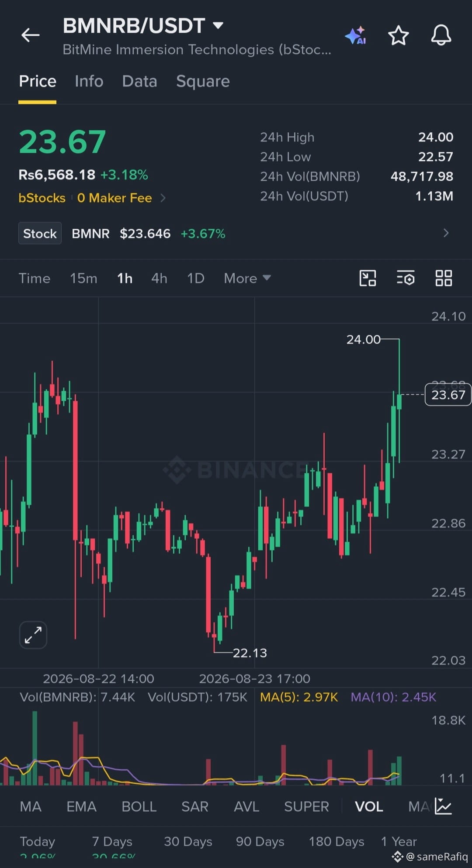This screenshot has height=868, width=472.
Task: Toggle the EMA indicator
Action: [x=81, y=806]
